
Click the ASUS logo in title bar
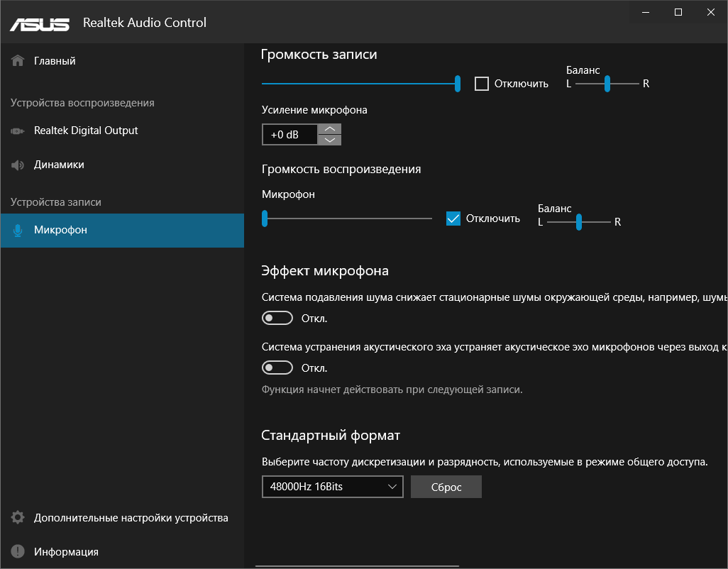coord(40,23)
